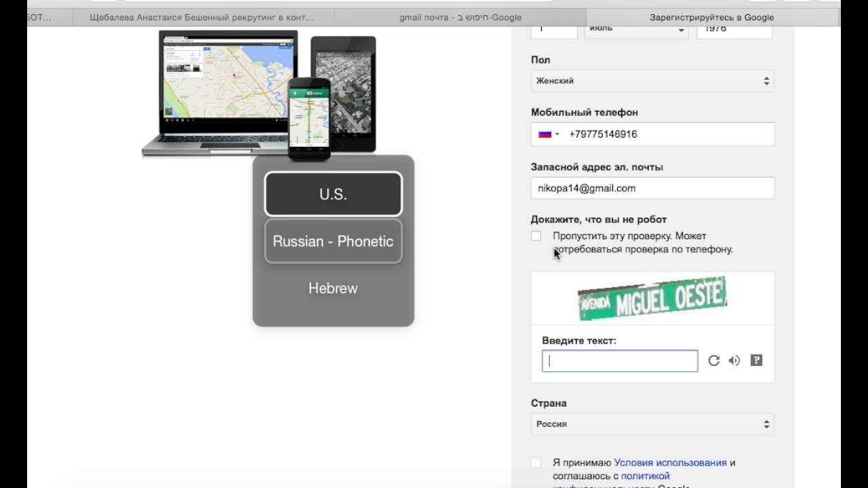Click the backup email address field
The height and width of the screenshot is (488, 868).
(x=652, y=188)
